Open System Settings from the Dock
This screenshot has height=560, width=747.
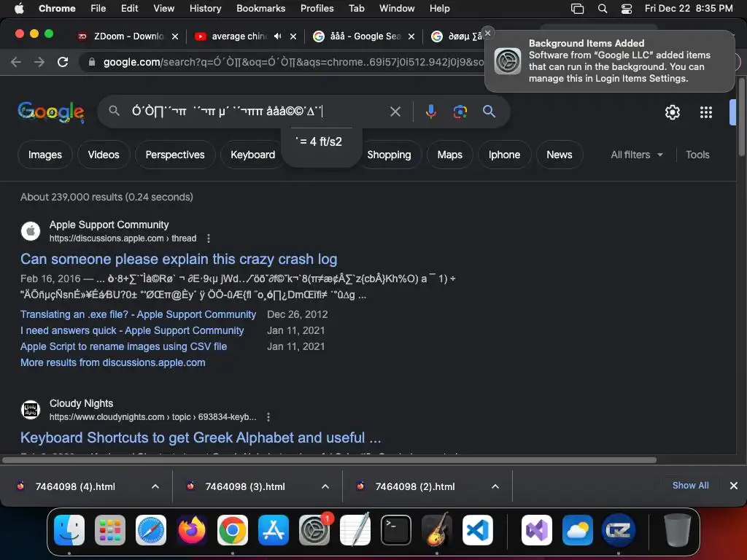point(314,530)
